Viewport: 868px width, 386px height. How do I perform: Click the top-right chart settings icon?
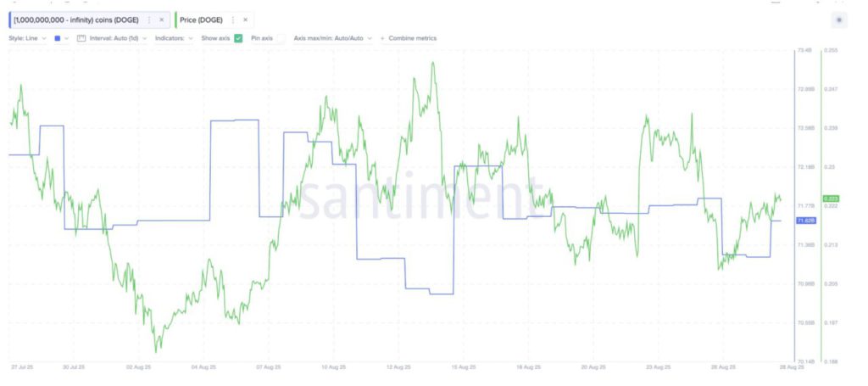(x=839, y=19)
